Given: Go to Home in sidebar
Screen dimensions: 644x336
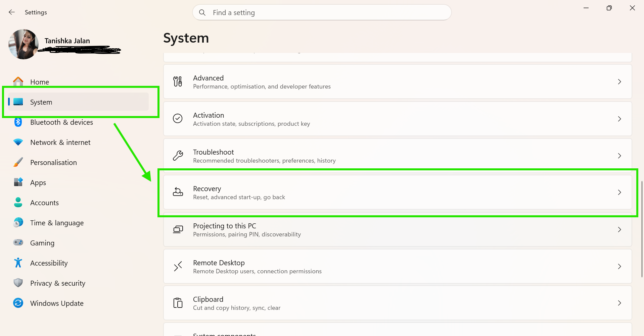Looking at the screenshot, I should (78, 82).
